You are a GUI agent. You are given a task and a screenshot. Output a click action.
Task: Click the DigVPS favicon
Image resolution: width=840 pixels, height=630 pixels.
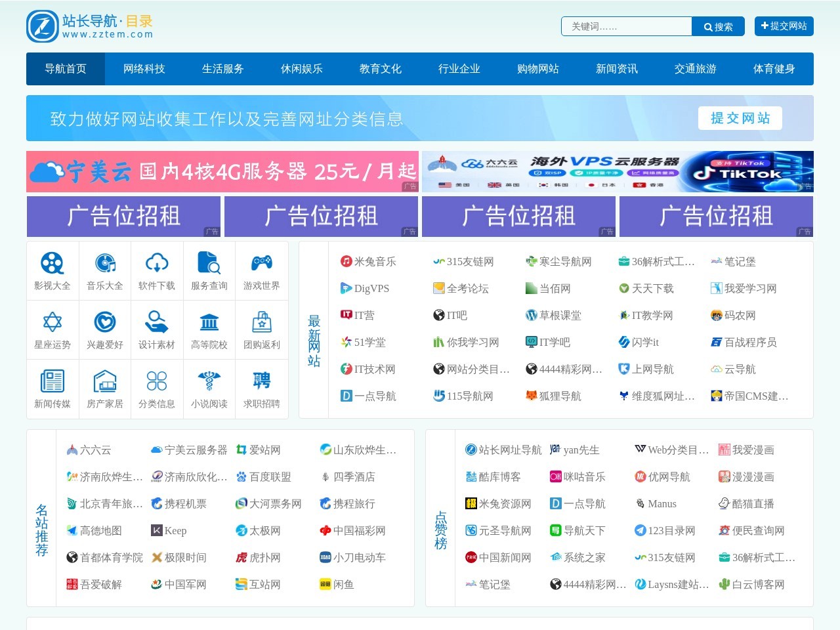tap(346, 288)
